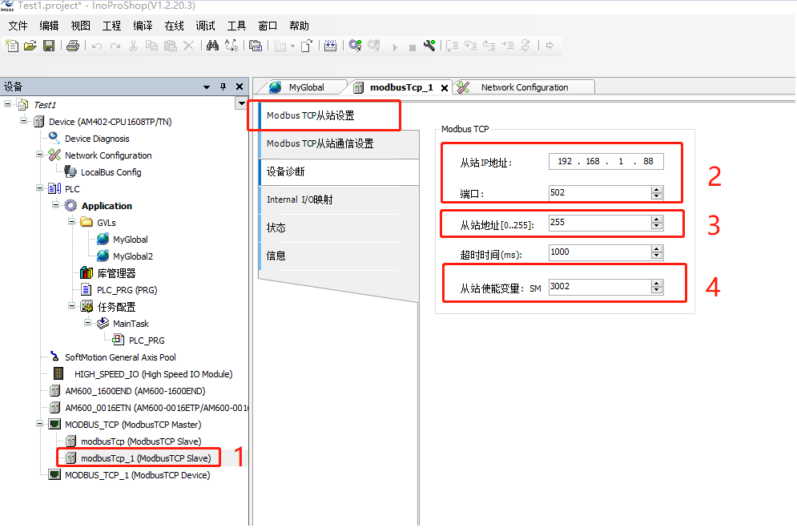The width and height of the screenshot is (797, 532).
Task: Collapse the Application tree node
Action: coord(56,204)
